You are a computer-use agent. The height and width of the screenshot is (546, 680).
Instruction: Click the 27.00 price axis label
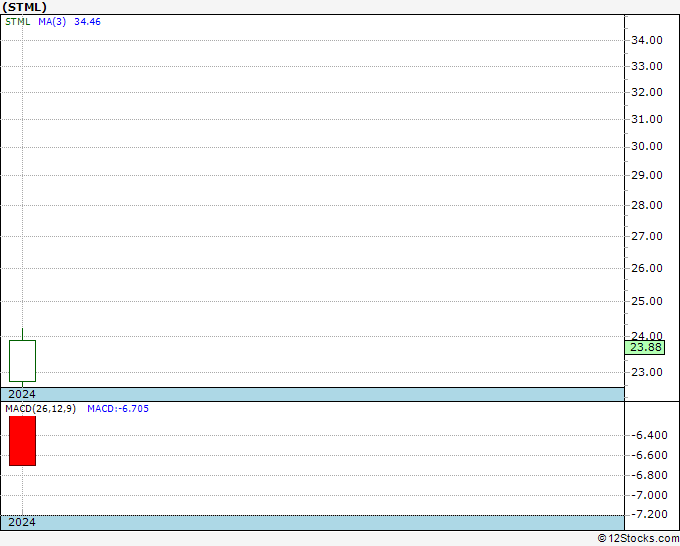[x=647, y=236]
